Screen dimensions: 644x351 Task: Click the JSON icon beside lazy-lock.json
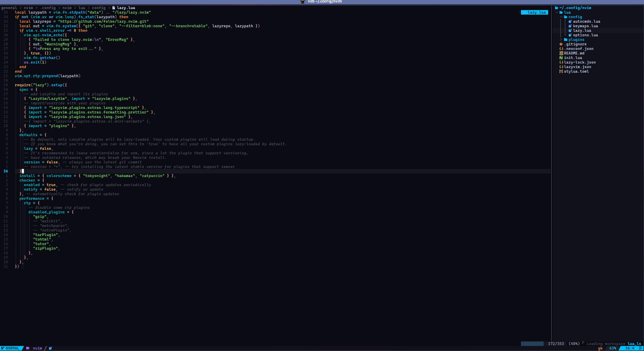tap(561, 62)
